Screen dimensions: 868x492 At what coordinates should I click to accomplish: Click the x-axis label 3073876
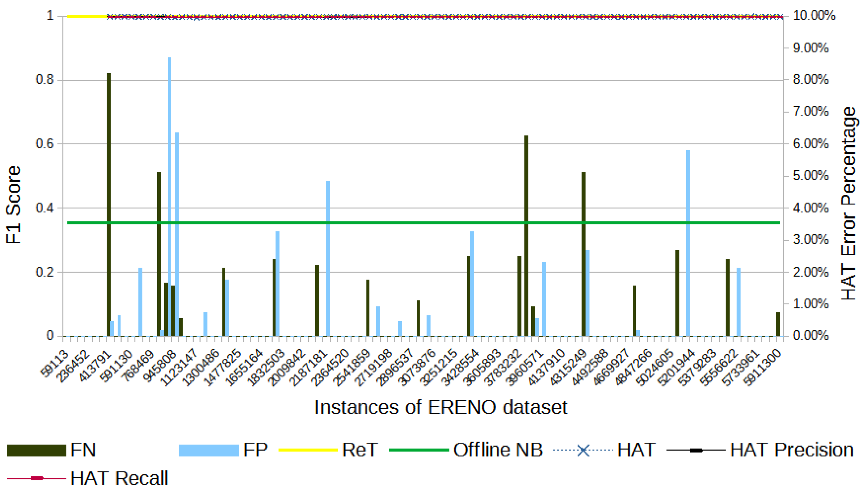point(417,368)
